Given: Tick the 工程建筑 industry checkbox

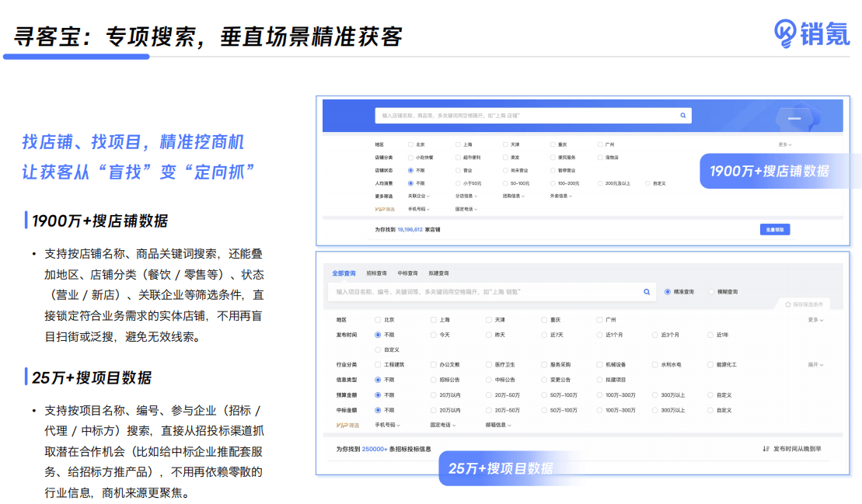Looking at the screenshot, I should (x=378, y=364).
